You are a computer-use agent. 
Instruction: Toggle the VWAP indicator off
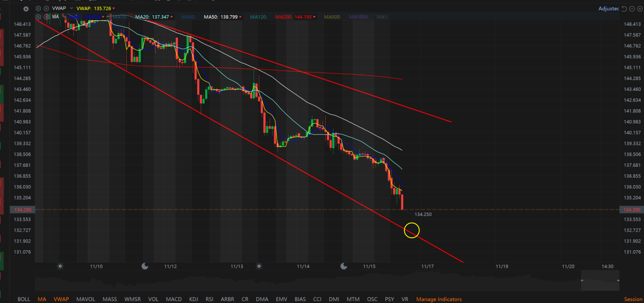pyautogui.click(x=61, y=299)
